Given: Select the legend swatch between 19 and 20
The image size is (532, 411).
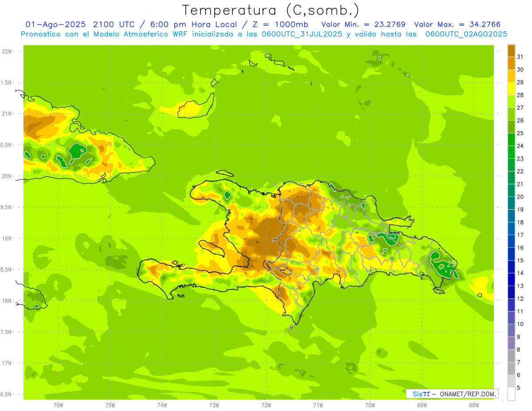Looking at the screenshot, I should click(511, 203).
